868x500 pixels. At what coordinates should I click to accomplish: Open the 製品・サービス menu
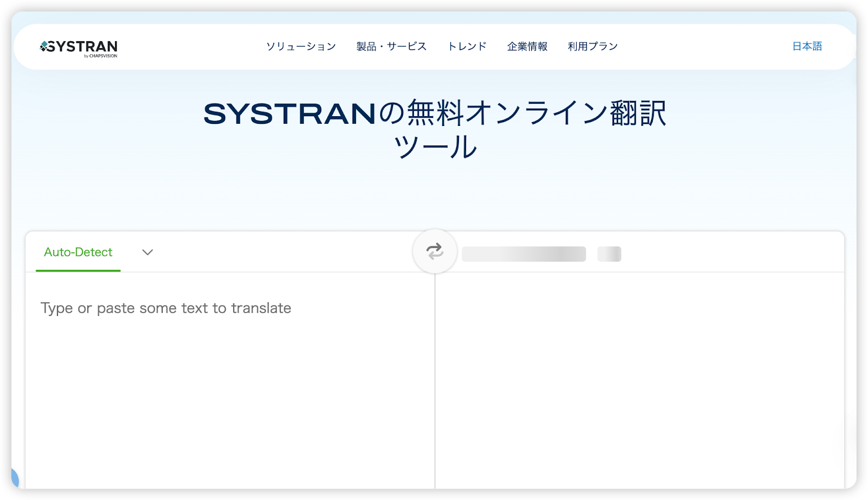click(x=391, y=47)
